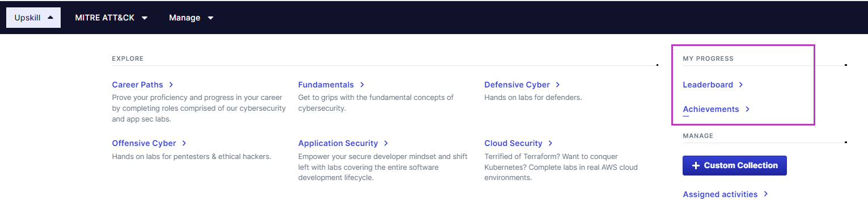Expand the Manage dropdown in top bar
Viewport: 868px width, 213px height.
tap(191, 18)
